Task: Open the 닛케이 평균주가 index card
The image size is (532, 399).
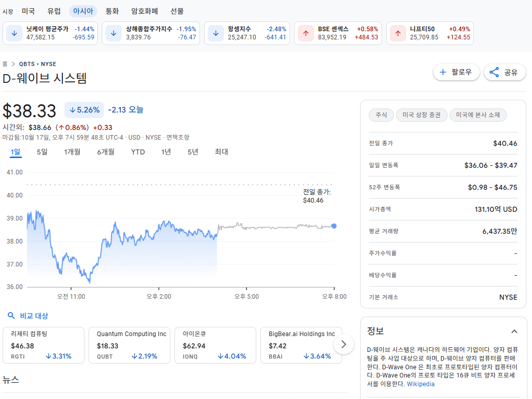Action: tap(50, 33)
